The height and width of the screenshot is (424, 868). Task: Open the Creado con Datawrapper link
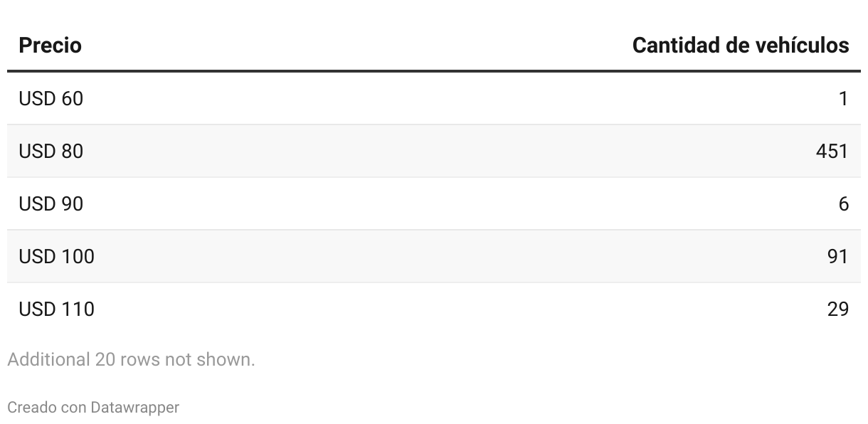(x=92, y=408)
